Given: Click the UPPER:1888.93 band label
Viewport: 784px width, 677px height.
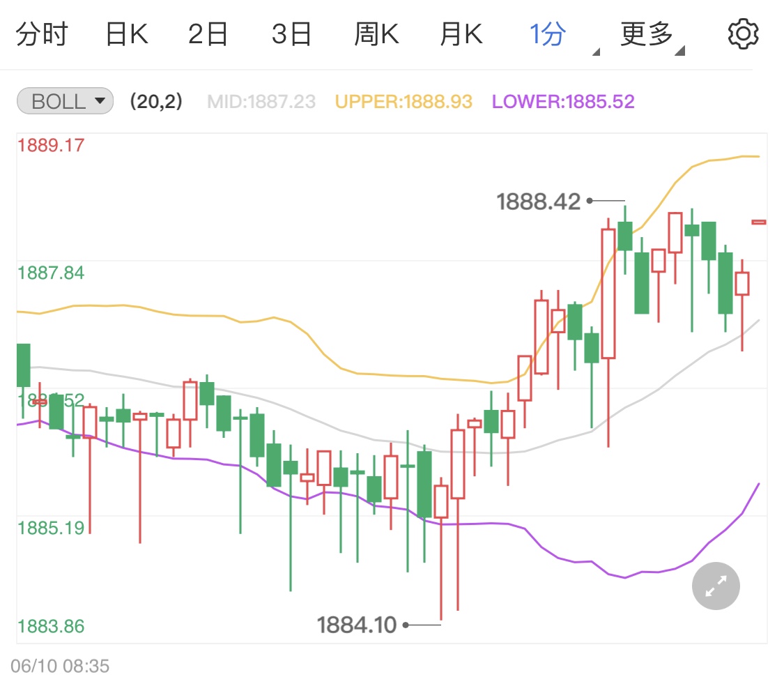Looking at the screenshot, I should point(403,102).
